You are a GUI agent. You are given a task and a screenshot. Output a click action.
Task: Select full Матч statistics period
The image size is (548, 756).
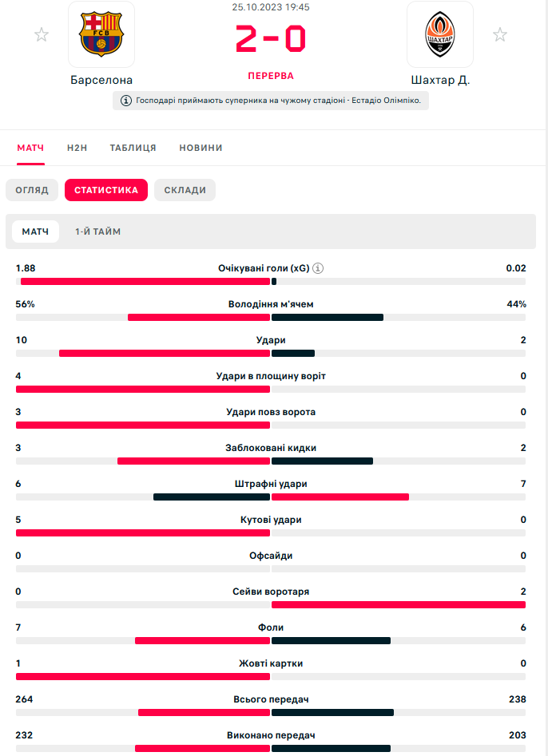click(x=35, y=232)
